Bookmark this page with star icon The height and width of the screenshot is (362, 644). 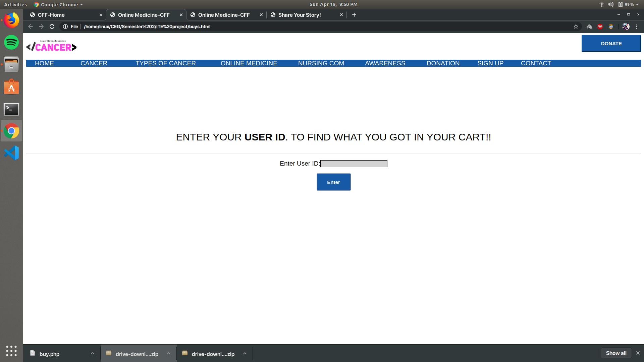click(576, 26)
